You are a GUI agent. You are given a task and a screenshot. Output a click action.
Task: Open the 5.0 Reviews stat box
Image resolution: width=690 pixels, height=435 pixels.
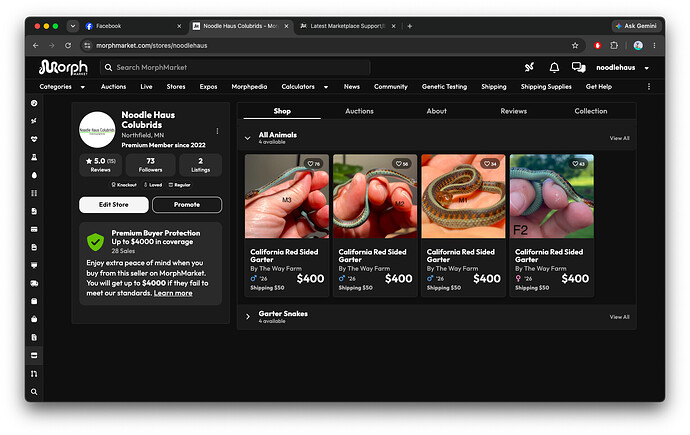101,165
